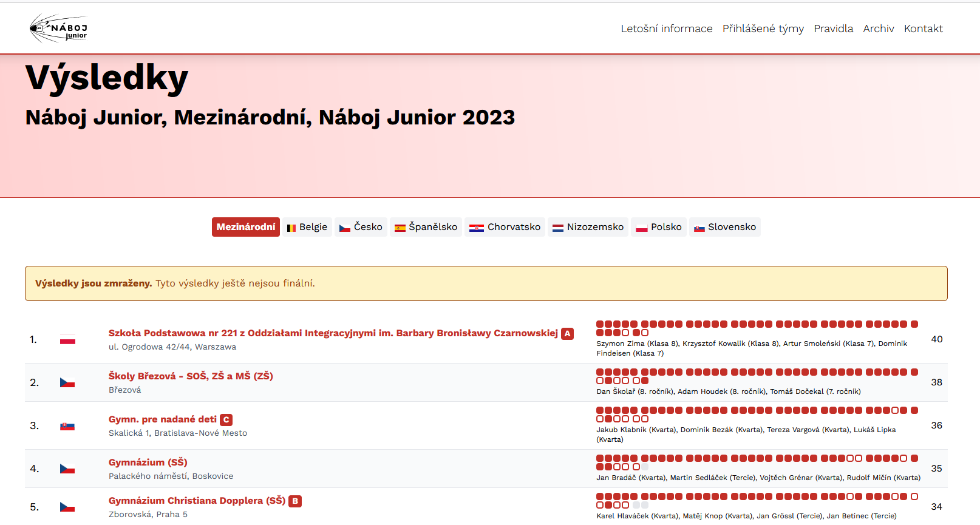Select the Mezinárodní results tab
Viewport: 980px width, 525px height.
coord(246,227)
